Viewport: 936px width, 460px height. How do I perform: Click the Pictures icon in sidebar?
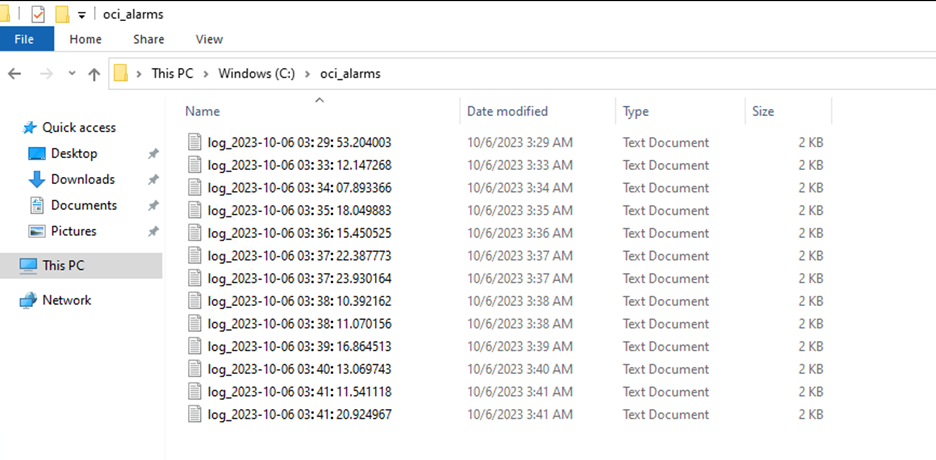click(x=37, y=231)
